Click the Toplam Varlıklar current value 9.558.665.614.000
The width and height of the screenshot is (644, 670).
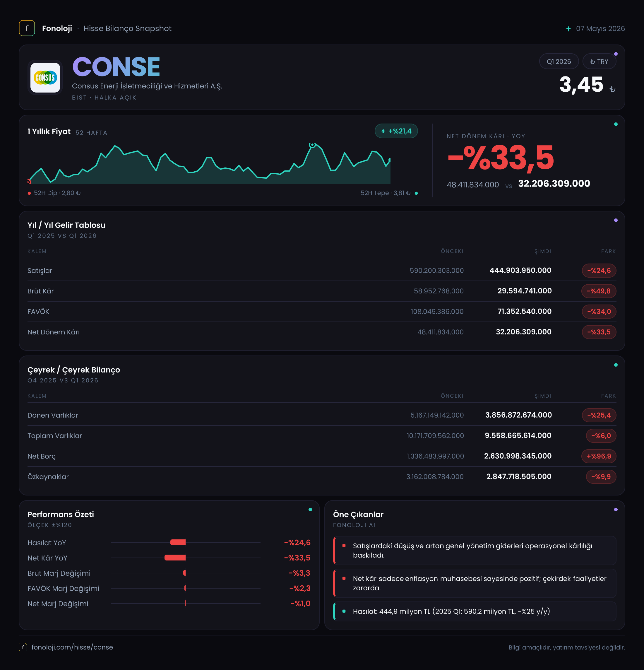coord(518,435)
